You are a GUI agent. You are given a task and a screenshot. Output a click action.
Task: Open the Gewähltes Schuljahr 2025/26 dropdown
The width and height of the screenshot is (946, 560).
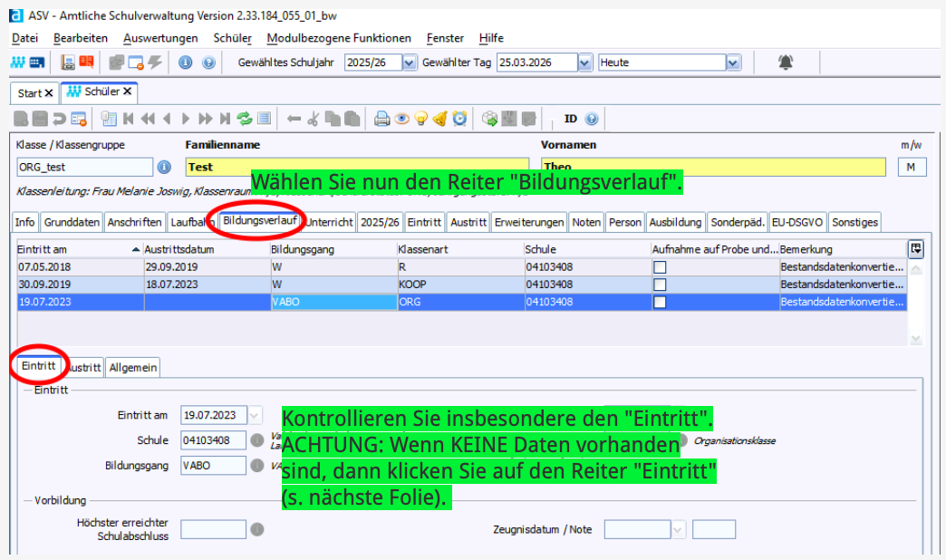pyautogui.click(x=409, y=63)
